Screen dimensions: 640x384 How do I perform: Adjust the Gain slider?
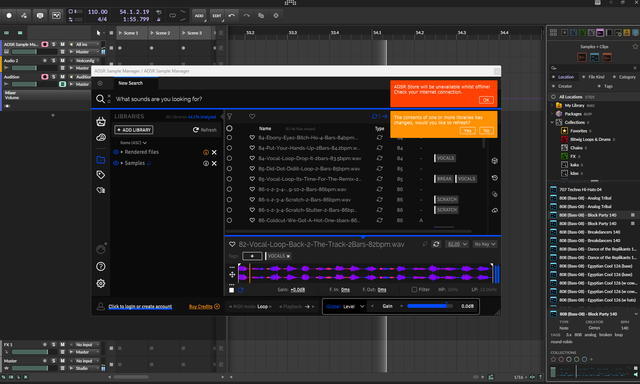tap(430, 306)
